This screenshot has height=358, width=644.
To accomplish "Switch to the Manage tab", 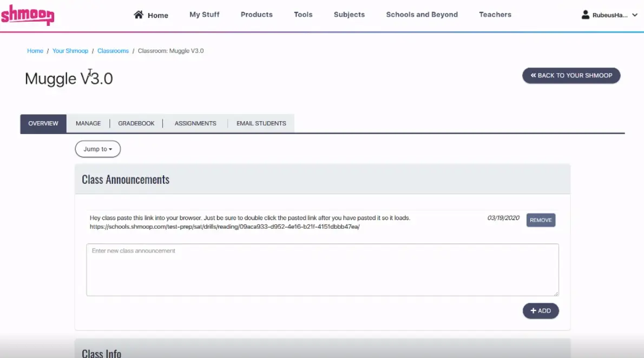I will click(x=88, y=124).
